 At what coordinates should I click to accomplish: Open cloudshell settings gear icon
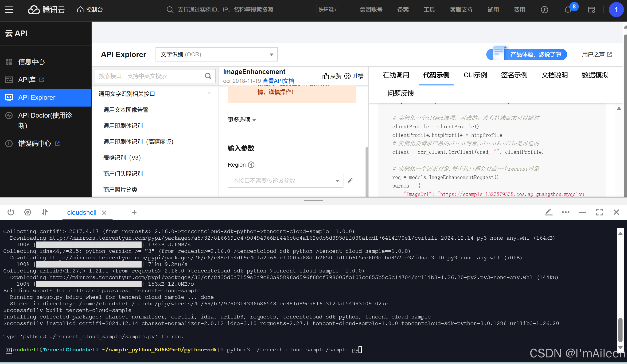[x=28, y=212]
